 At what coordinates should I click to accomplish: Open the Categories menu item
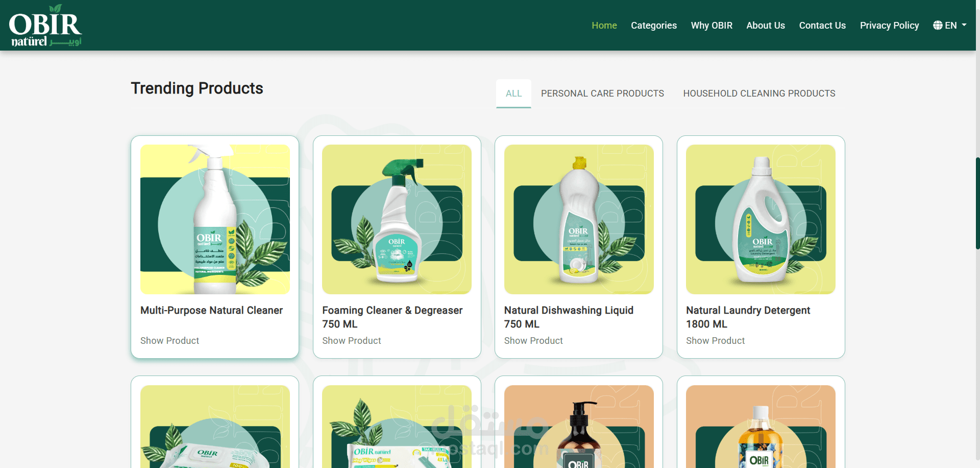[x=654, y=26]
